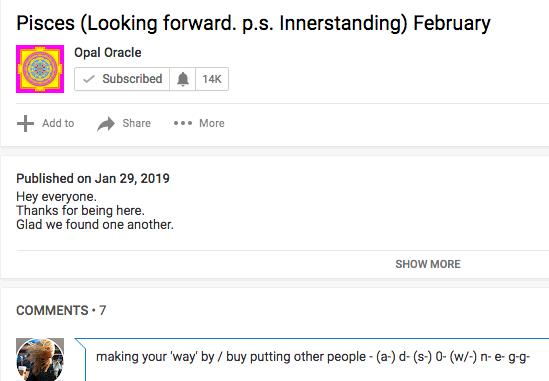This screenshot has height=381, width=549.
Task: Click the plus icon for Add to
Action: [25, 123]
